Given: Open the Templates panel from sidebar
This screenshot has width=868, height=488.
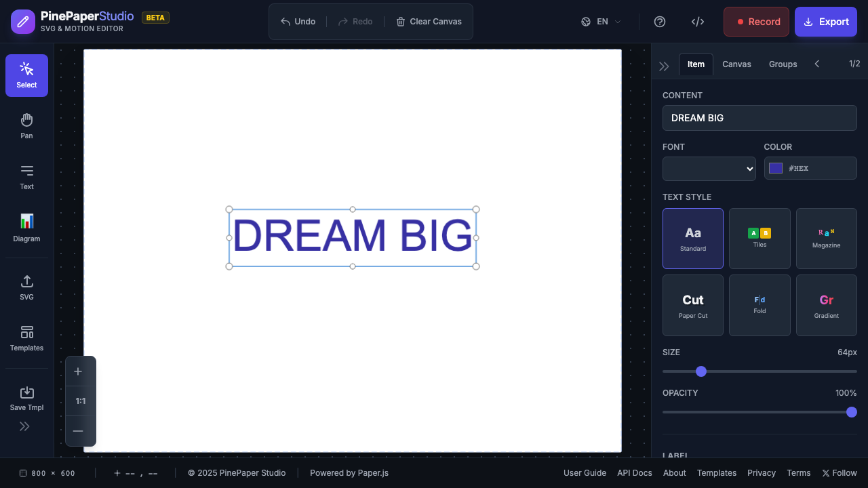Looking at the screenshot, I should point(26,338).
